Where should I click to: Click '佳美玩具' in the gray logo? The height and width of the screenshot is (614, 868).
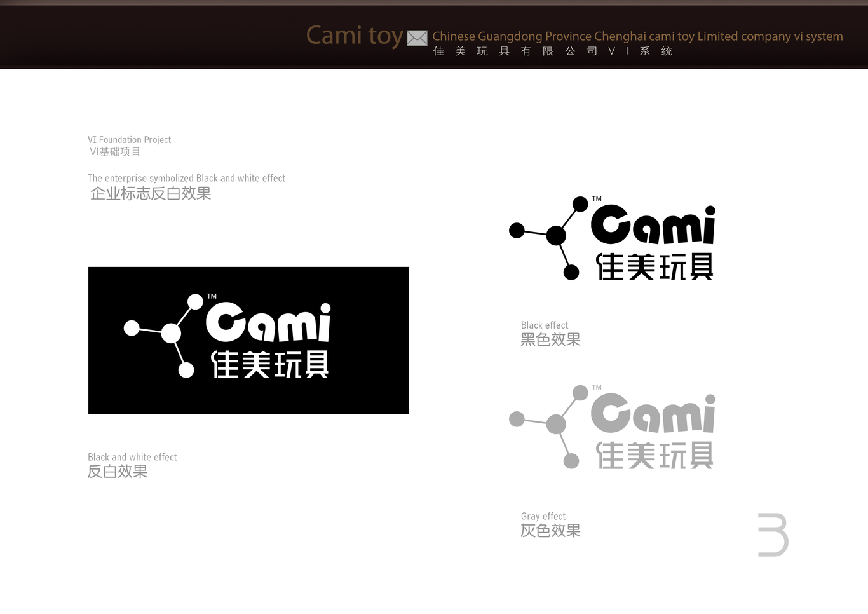pos(654,456)
